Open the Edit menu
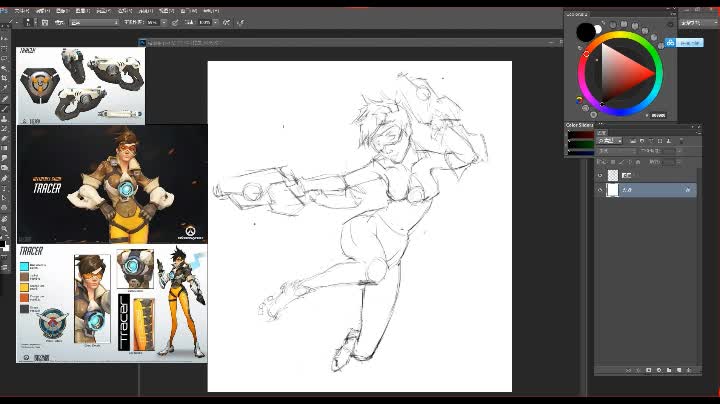The height and width of the screenshot is (404, 720). [43, 11]
